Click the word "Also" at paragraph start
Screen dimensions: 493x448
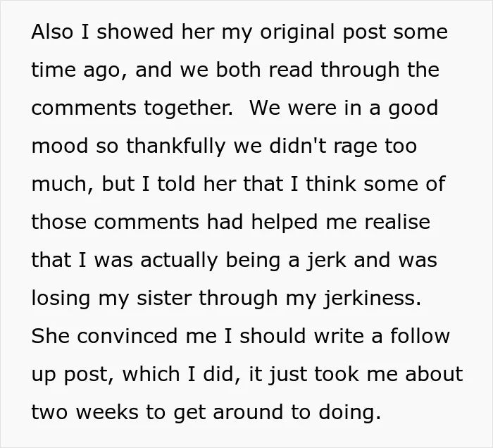click(x=52, y=32)
